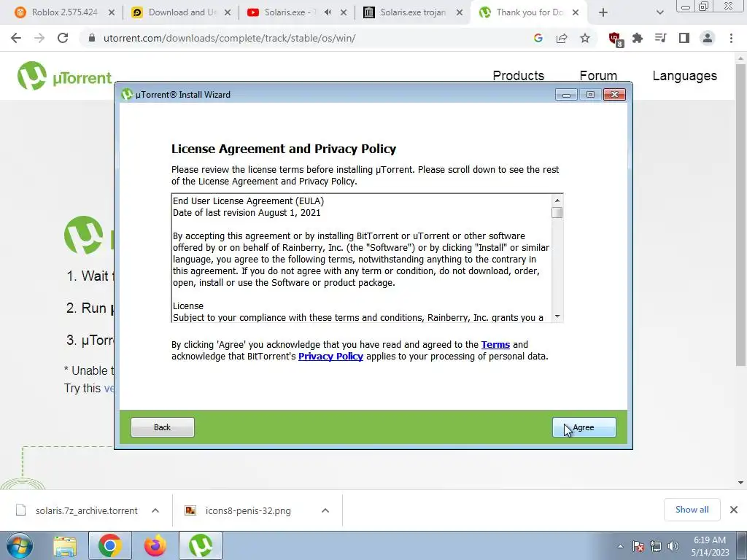Go back in browser history

pyautogui.click(x=16, y=38)
